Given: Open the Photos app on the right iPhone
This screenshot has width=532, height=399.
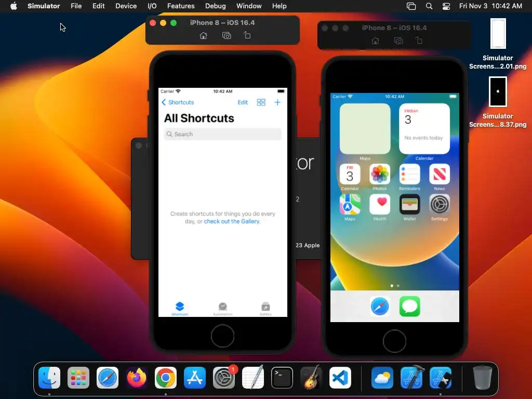Looking at the screenshot, I should [x=380, y=175].
